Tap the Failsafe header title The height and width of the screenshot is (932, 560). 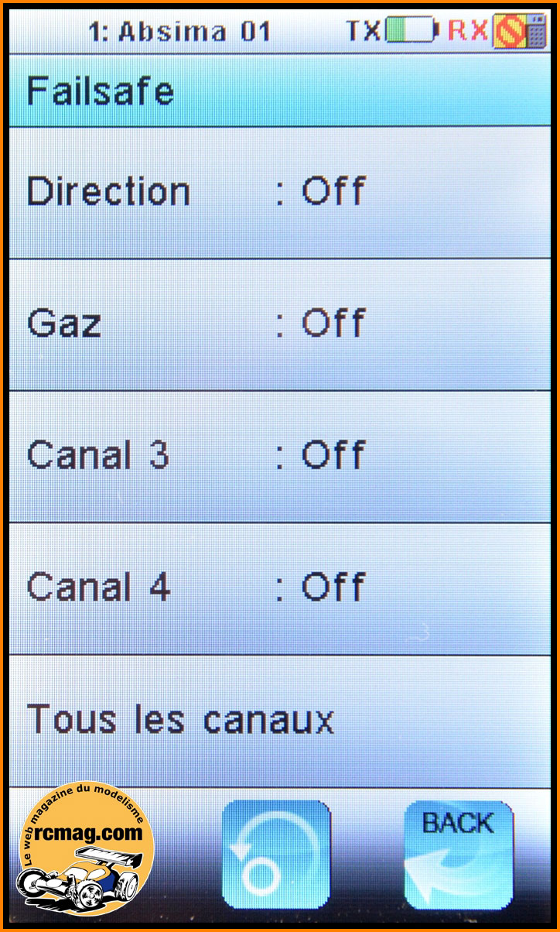coord(101,91)
